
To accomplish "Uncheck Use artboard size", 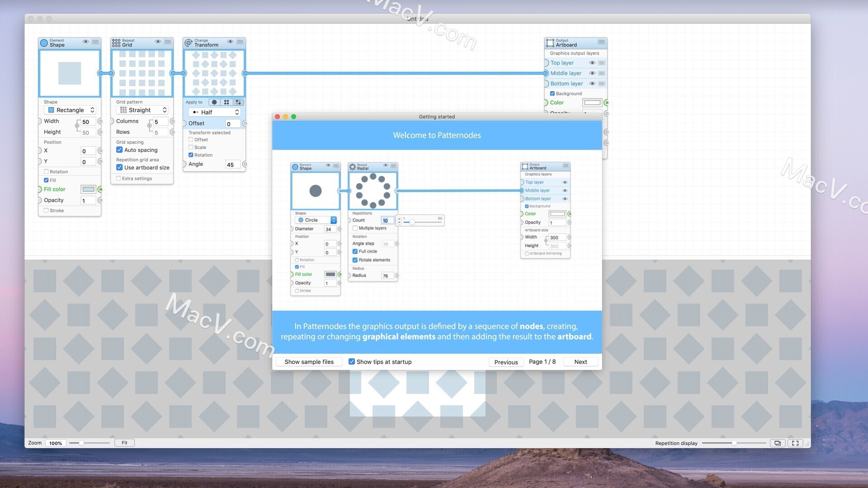I will click(119, 167).
